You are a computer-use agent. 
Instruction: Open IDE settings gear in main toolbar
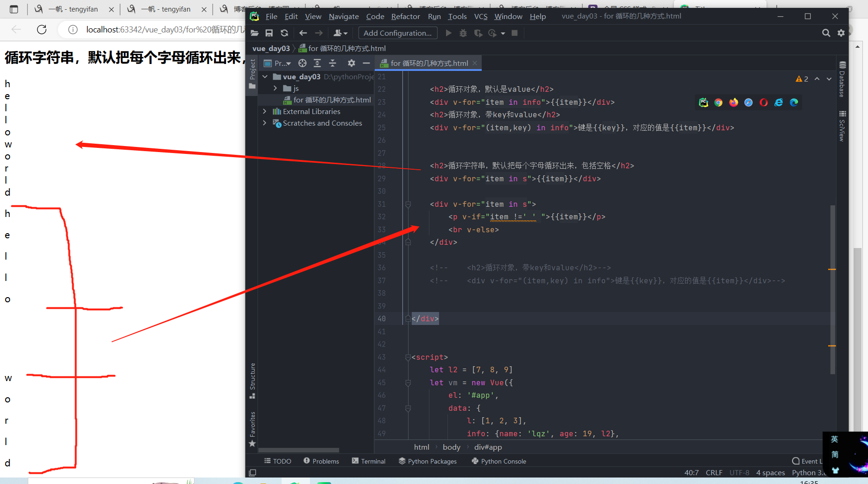click(841, 33)
